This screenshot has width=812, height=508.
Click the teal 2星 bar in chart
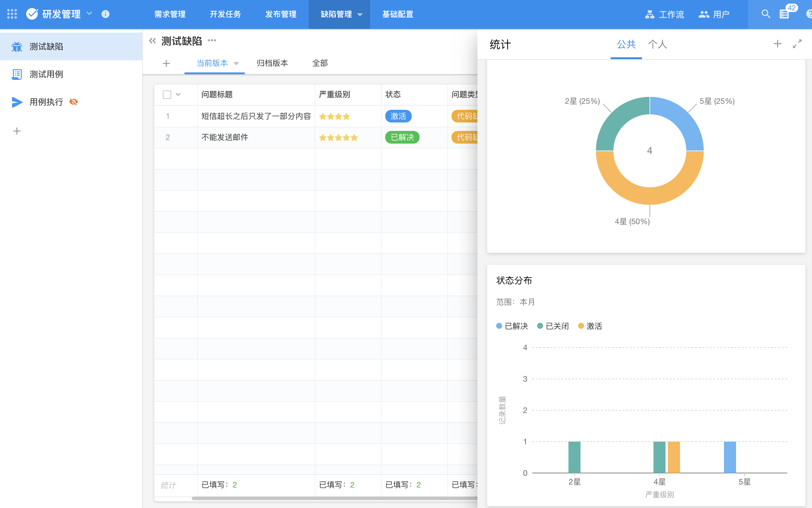pos(574,457)
